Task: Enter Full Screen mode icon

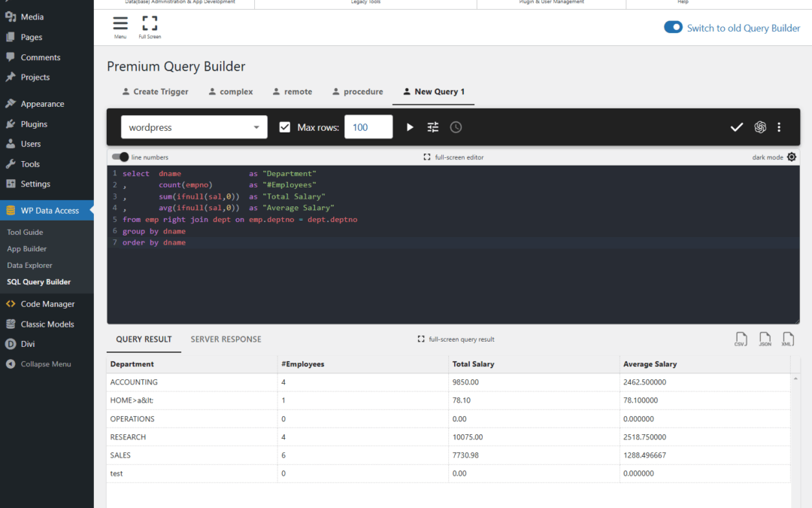Action: [x=150, y=23]
